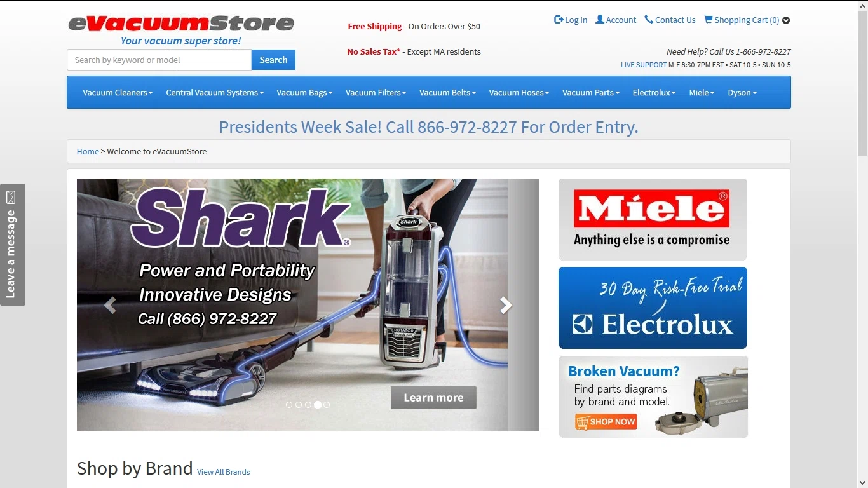Open the Vacuum Bags menu
The image size is (868, 488).
pos(304,93)
